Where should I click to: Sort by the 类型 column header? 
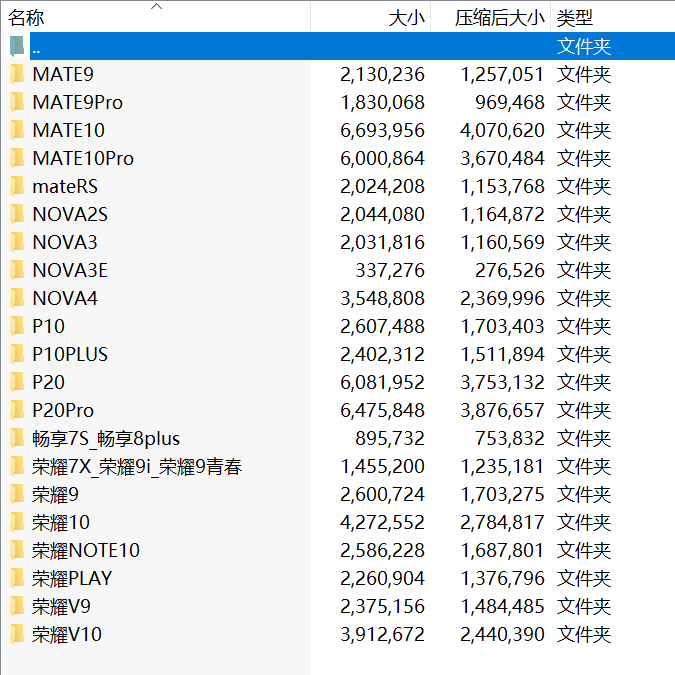click(x=613, y=18)
